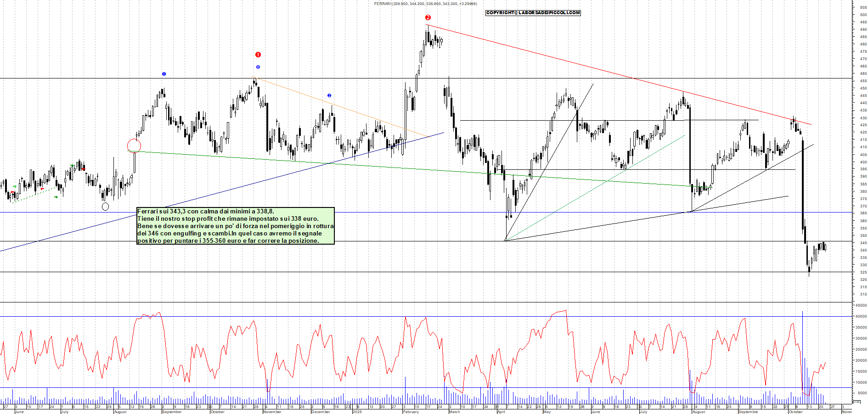Select the April label on the date axis
868x414 pixels.
click(501, 412)
